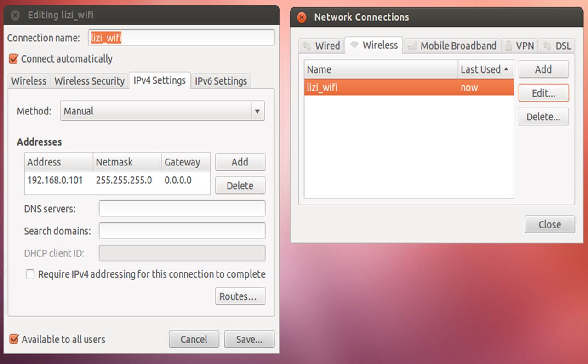The image size is (588, 364).
Task: Close the Network Connections window
Action: tap(302, 18)
